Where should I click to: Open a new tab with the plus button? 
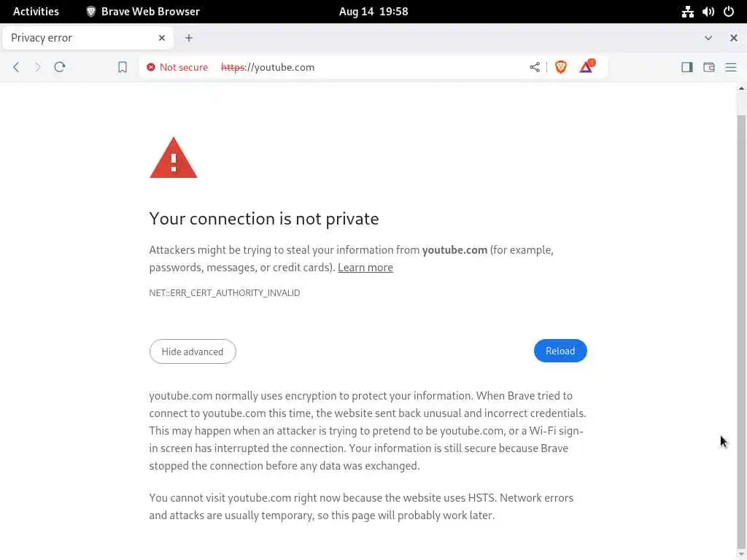[189, 38]
